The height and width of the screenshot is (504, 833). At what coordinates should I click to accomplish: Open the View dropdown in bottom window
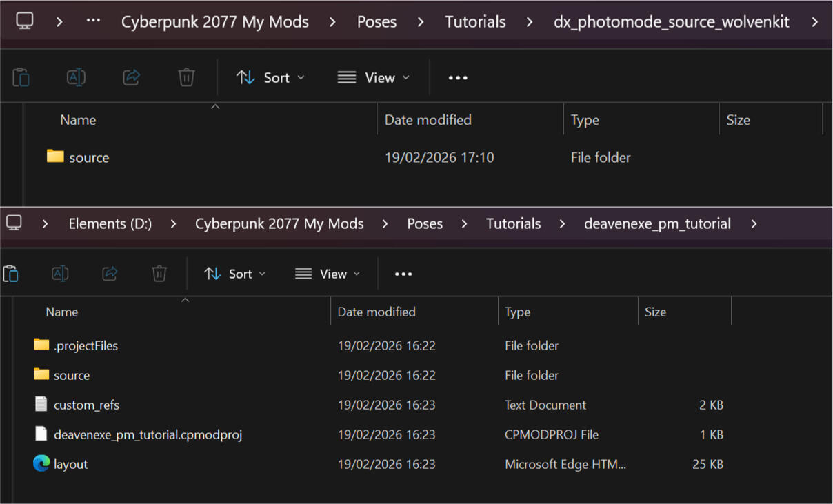click(x=328, y=274)
